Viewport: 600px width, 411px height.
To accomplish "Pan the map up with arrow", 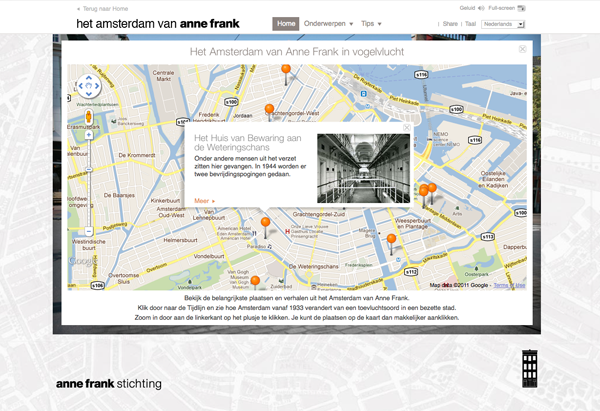I will tap(89, 78).
